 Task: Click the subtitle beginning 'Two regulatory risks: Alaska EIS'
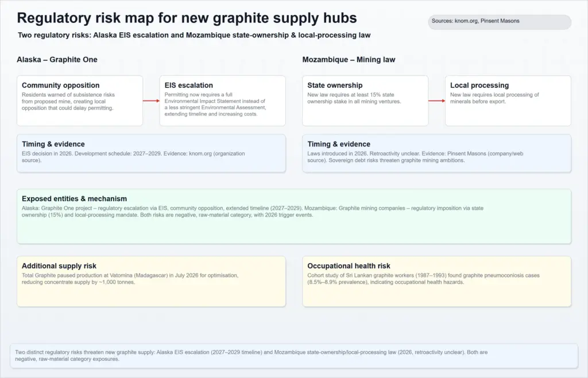click(194, 35)
